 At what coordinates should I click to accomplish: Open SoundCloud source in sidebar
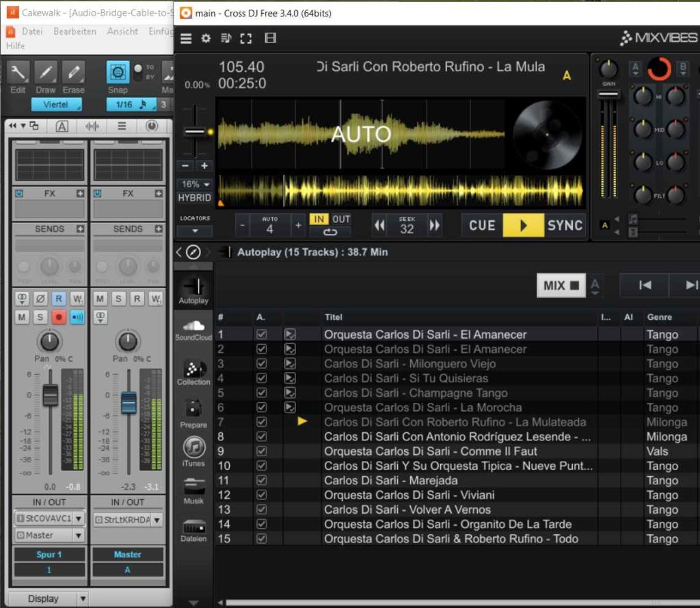(193, 330)
